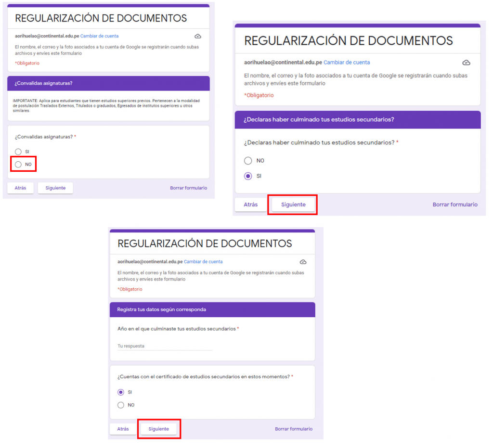This screenshot has width=493, height=448.
Task: Click Siguiente below the Declaras haber culminado question
Action: 293,205
